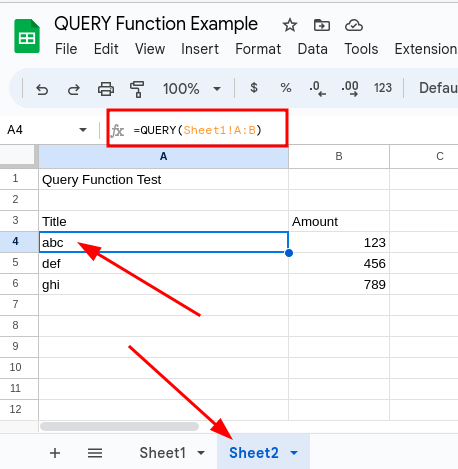Screen dimensions: 458x469
Task: Select the 'ghi' cell
Action: coord(163,284)
